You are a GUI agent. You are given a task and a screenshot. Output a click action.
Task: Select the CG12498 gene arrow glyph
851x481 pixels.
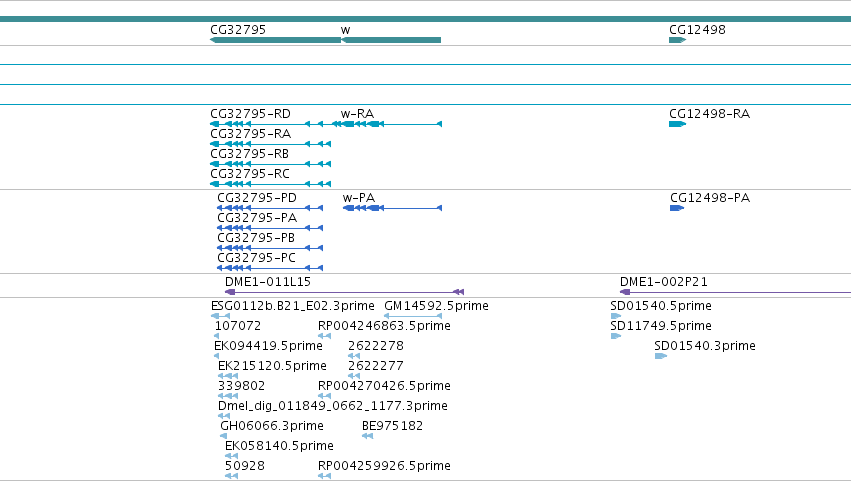677,40
